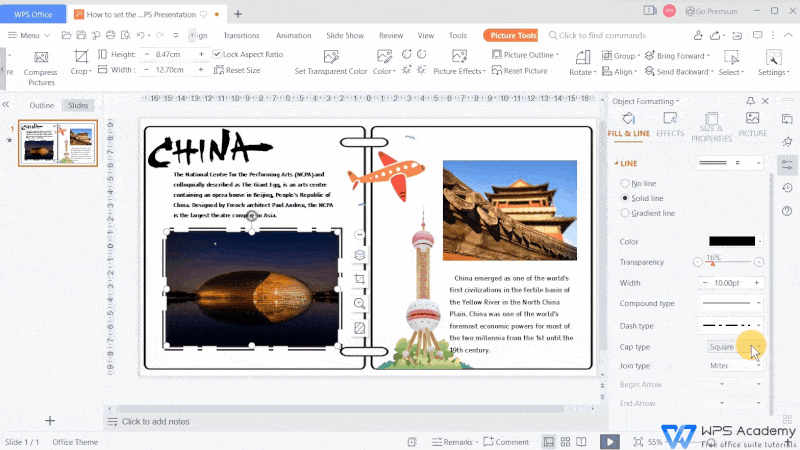This screenshot has width=800, height=450.
Task: Select slide 1 thumbnail
Action: pos(58,143)
